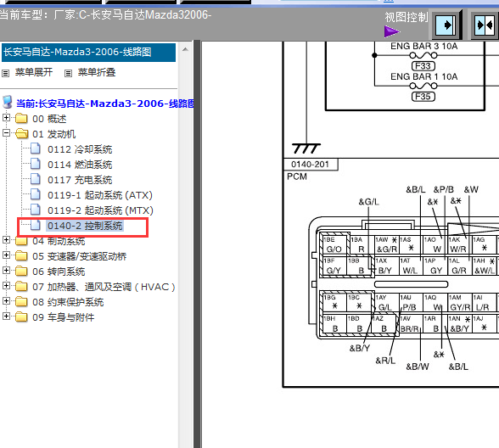This screenshot has width=499, height=448.
Task: Click the view control right-arrow button
Action: tap(446, 25)
